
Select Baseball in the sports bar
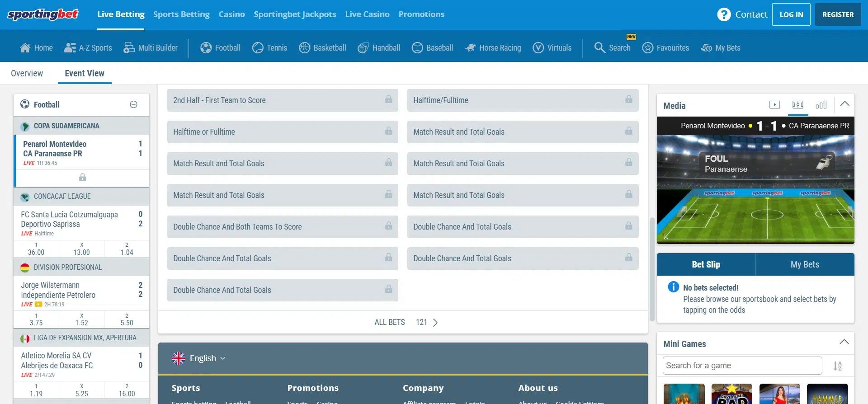(432, 47)
